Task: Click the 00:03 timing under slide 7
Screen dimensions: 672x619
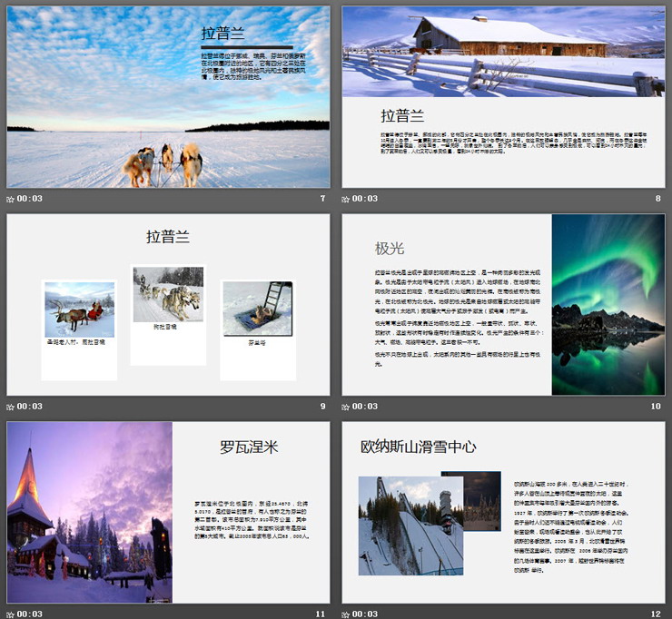Action: pos(30,199)
